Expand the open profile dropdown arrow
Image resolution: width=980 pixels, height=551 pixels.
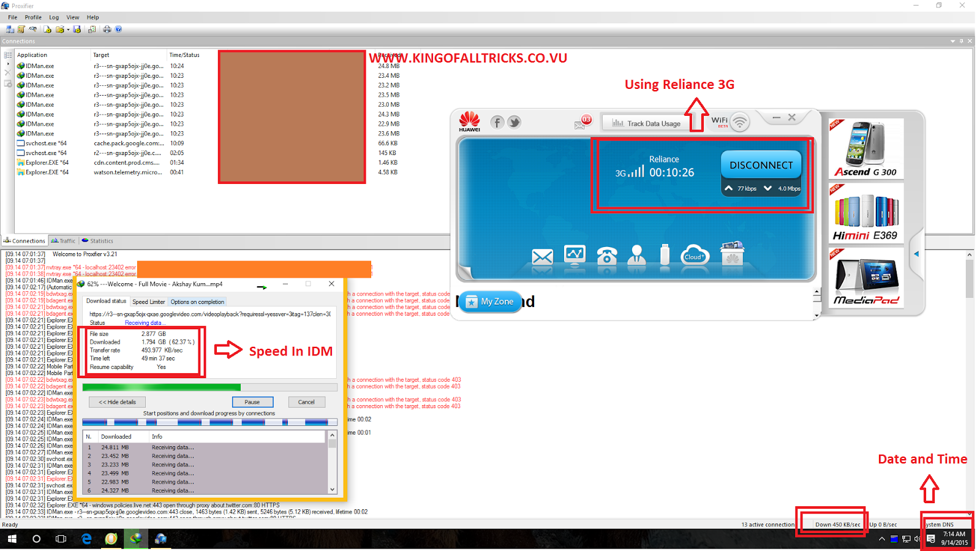click(x=68, y=29)
